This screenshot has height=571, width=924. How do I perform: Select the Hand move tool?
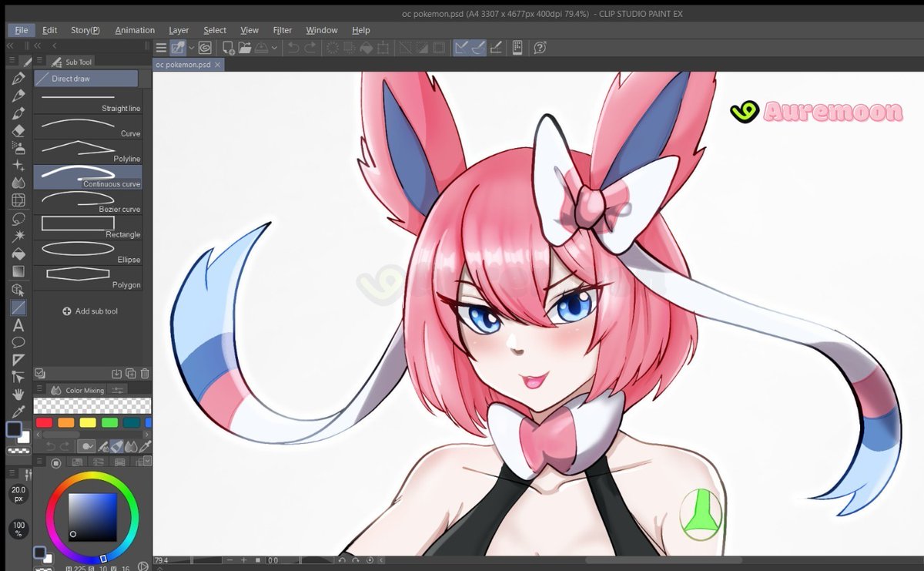click(18, 395)
